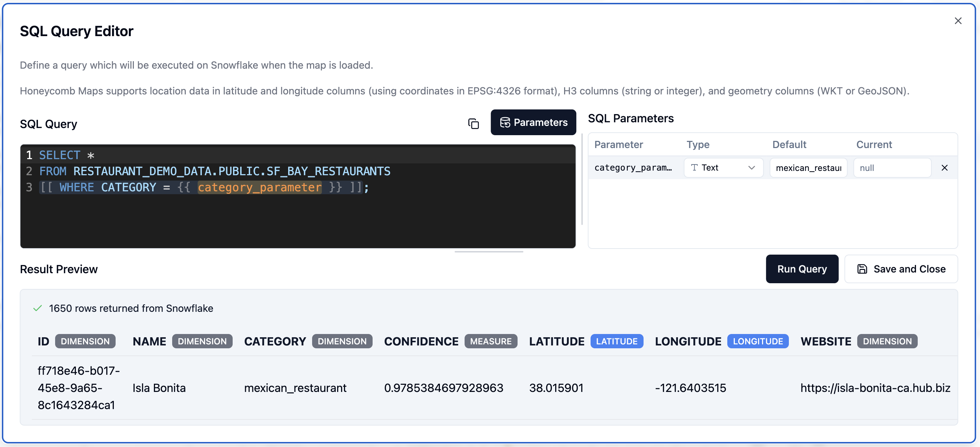Image resolution: width=980 pixels, height=447 pixels.
Task: Edit the Default value mexican_restaurant field
Action: click(x=808, y=168)
